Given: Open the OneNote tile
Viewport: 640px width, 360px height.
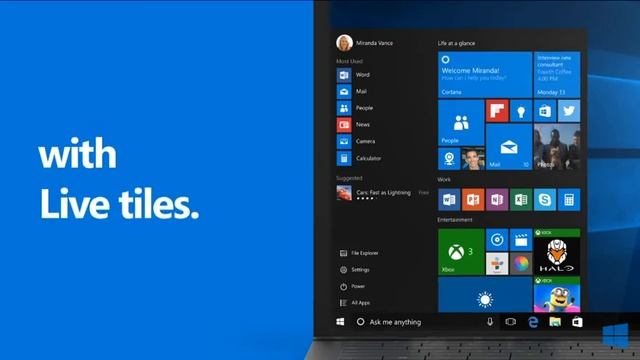Looking at the screenshot, I should click(497, 200).
